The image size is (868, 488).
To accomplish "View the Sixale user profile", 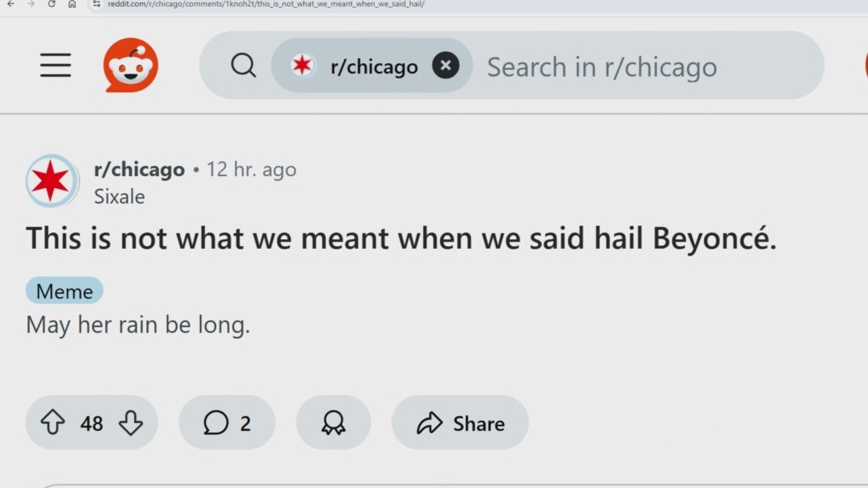I will (120, 197).
